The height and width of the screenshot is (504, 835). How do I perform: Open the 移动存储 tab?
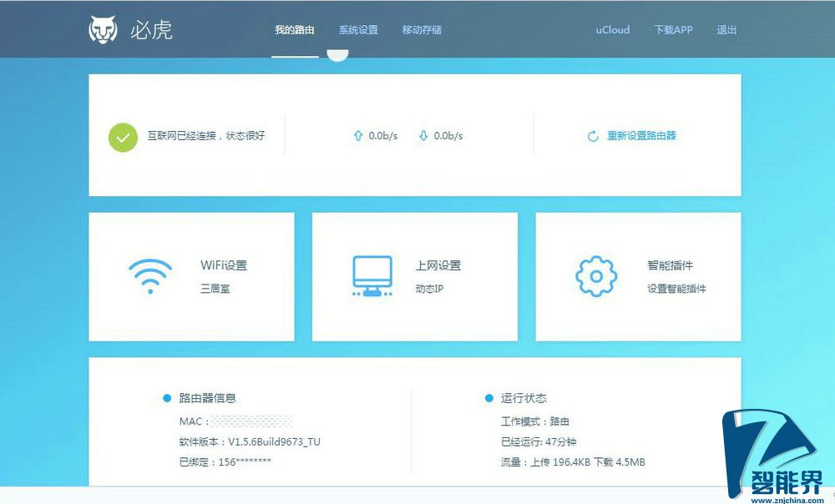coord(422,28)
